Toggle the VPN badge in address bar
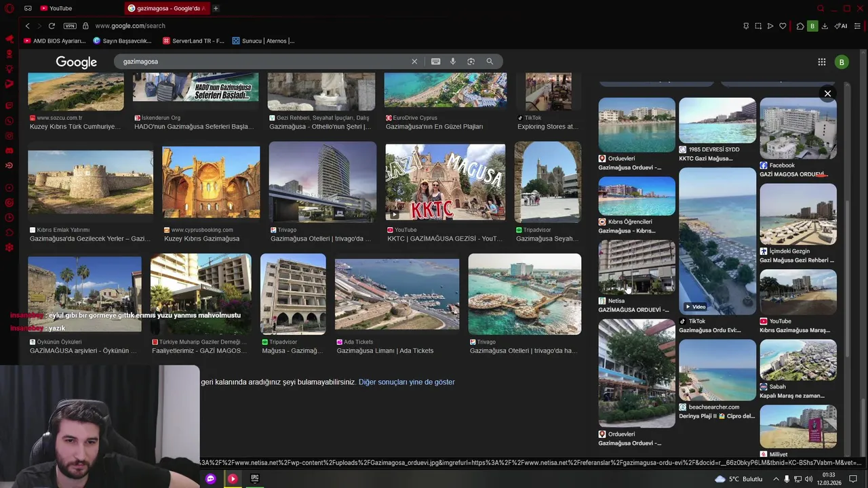The width and height of the screenshot is (868, 488). click(70, 26)
